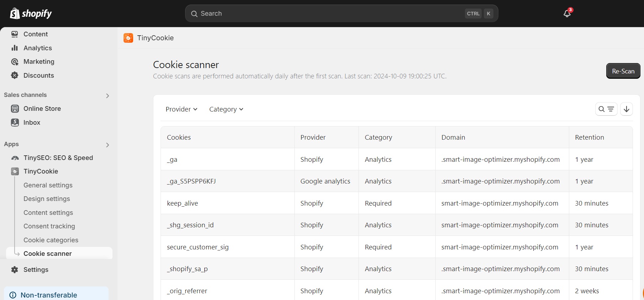
Task: Click the Marketing target icon
Action: (15, 62)
